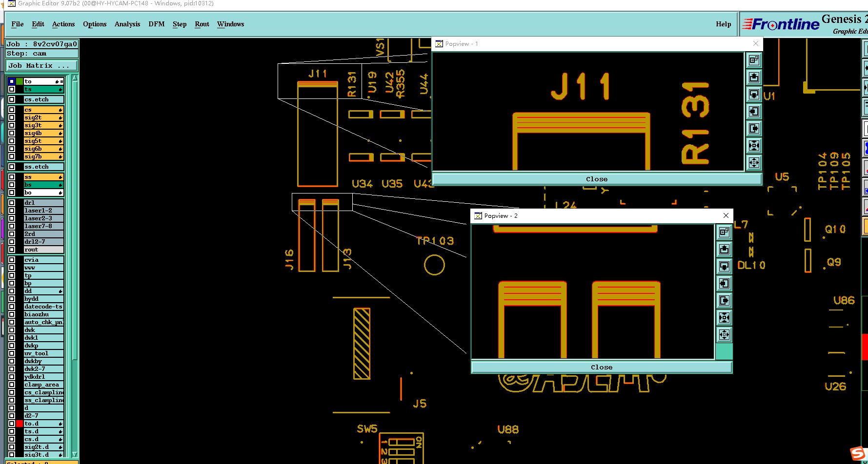The width and height of the screenshot is (868, 464).
Task: Click Close button in Popview 2
Action: (x=602, y=367)
